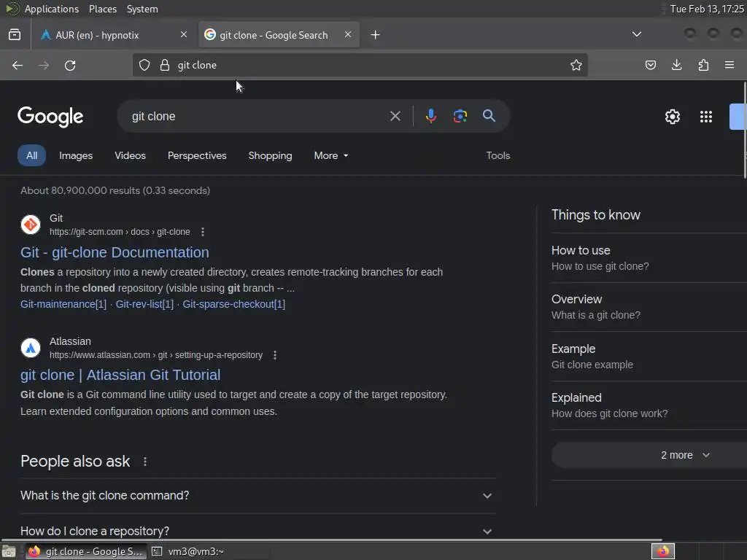
Task: Open the Places menu
Action: pyautogui.click(x=102, y=9)
